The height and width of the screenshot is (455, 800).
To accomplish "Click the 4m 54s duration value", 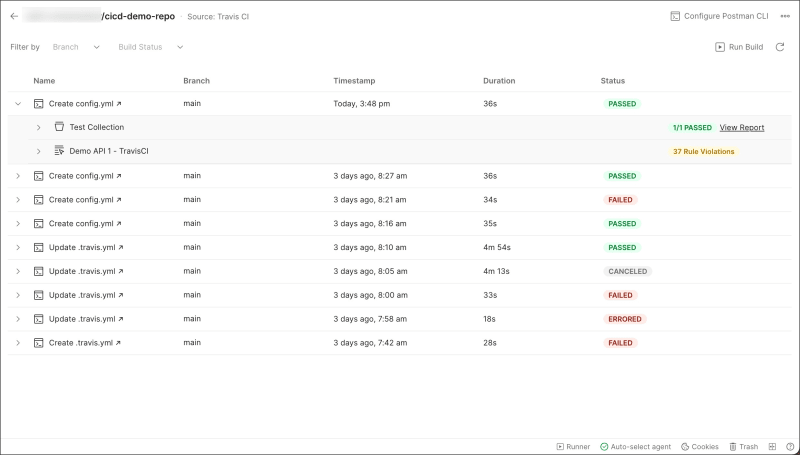I will [x=497, y=247].
